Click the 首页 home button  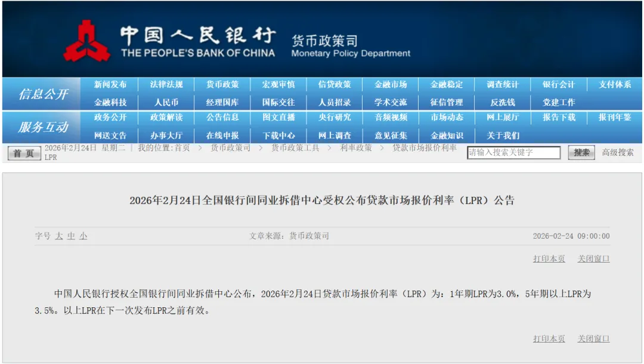tap(24, 153)
